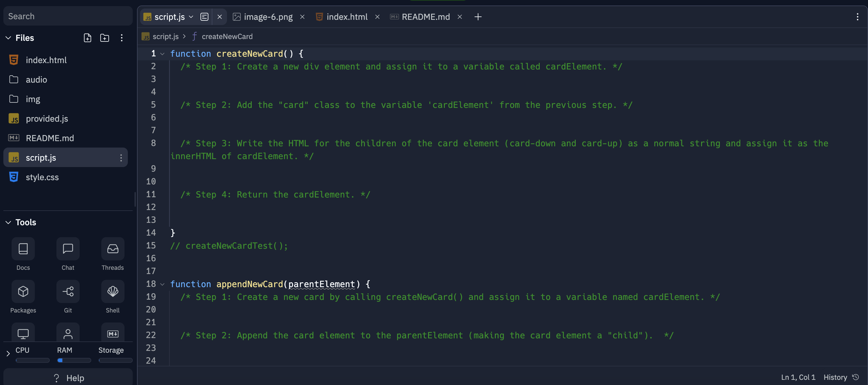Click the Help button

click(x=67, y=378)
